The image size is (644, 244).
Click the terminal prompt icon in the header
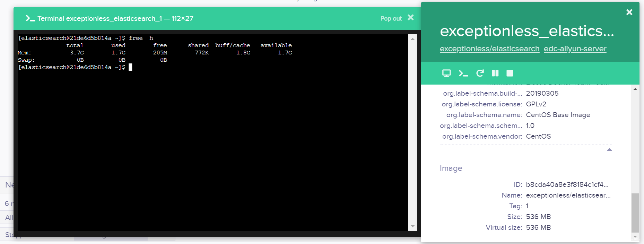coord(30,18)
